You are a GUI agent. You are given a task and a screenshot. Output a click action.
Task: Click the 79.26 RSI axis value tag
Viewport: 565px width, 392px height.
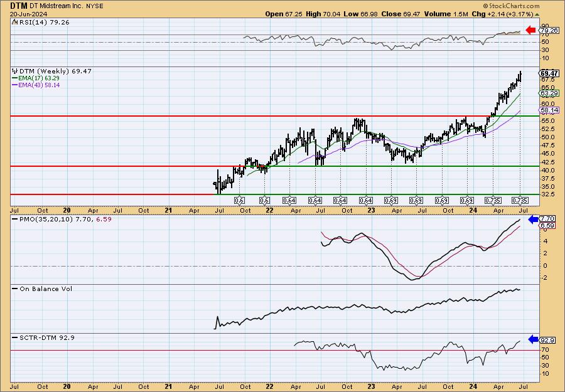pyautogui.click(x=550, y=30)
